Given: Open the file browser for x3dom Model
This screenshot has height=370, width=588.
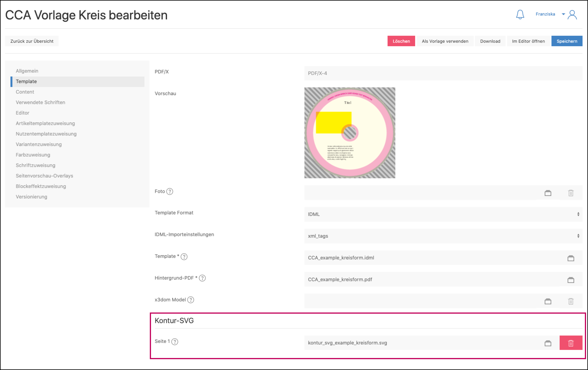Looking at the screenshot, I should coord(548,301).
